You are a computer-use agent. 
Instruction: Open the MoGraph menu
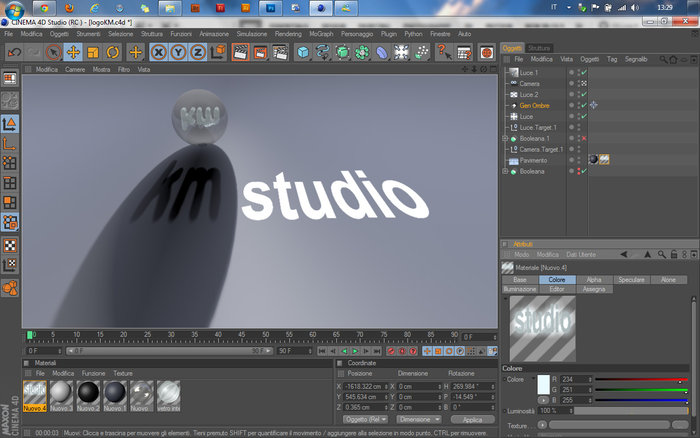pos(321,34)
